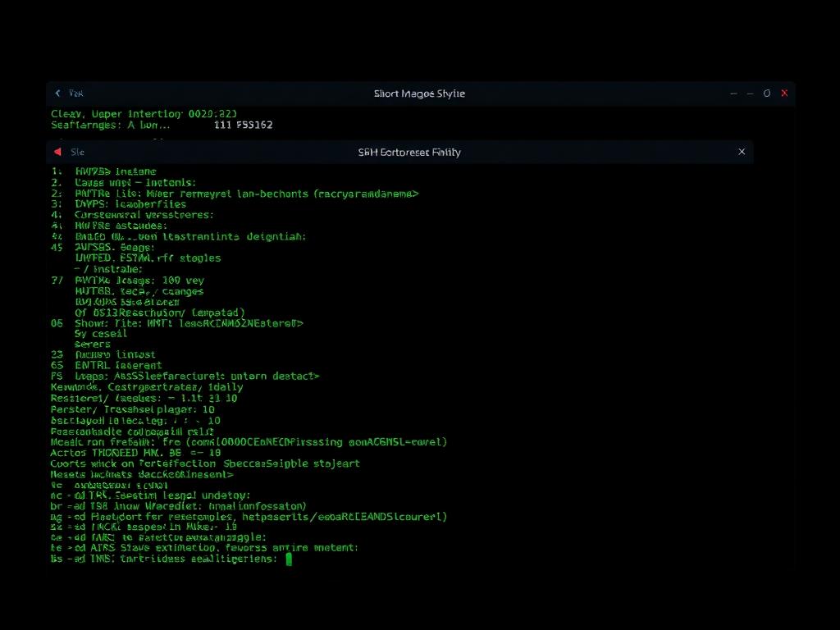
Task: Maximize the outer window using the circle icon
Action: 767,94
